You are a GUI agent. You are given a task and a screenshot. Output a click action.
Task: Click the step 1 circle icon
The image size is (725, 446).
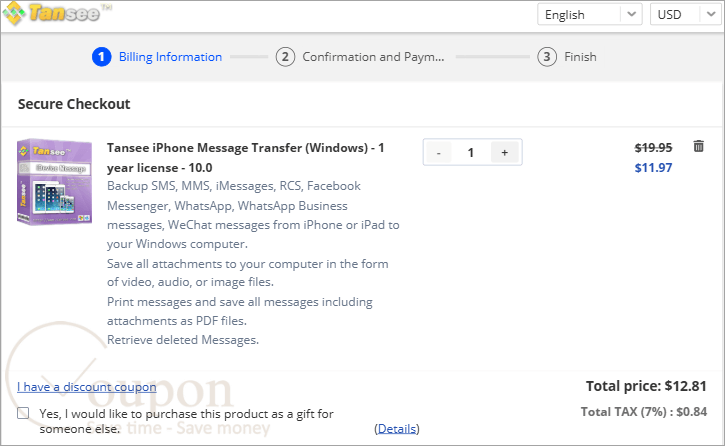tap(101, 57)
